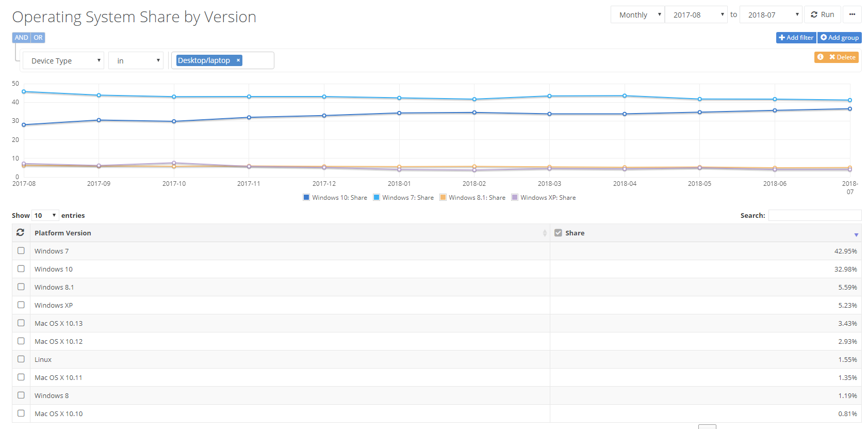Remove the Desktop/laptop filter tag
This screenshot has height=429, width=868.
point(238,60)
